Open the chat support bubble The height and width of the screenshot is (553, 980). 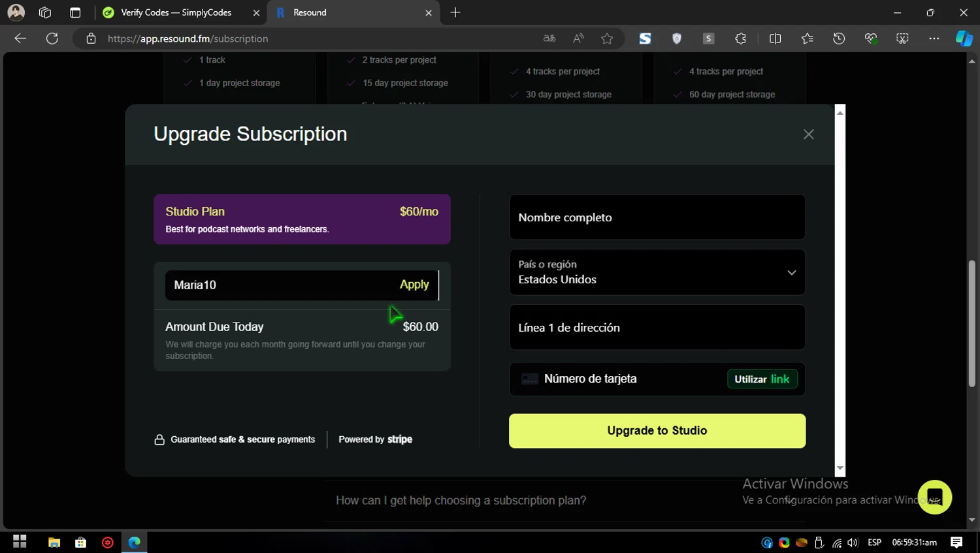click(934, 497)
